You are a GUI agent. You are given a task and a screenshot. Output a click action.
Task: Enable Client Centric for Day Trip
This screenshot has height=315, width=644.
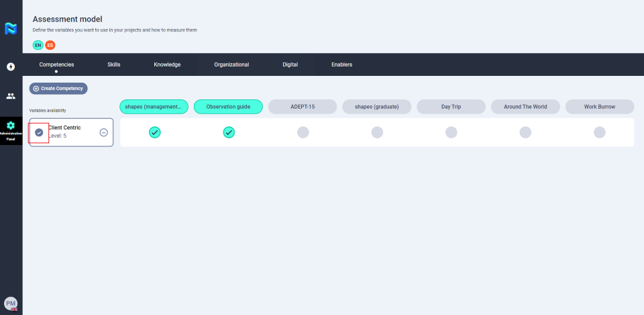[x=451, y=132]
